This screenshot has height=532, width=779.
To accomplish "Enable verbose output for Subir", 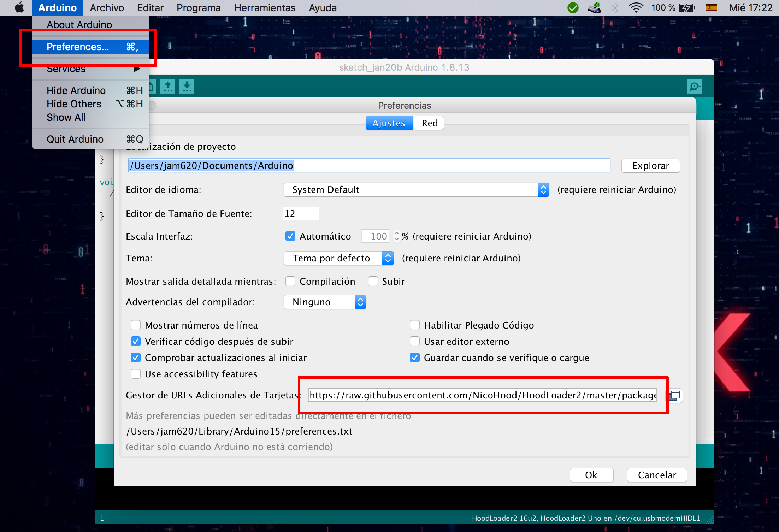I will click(x=373, y=281).
